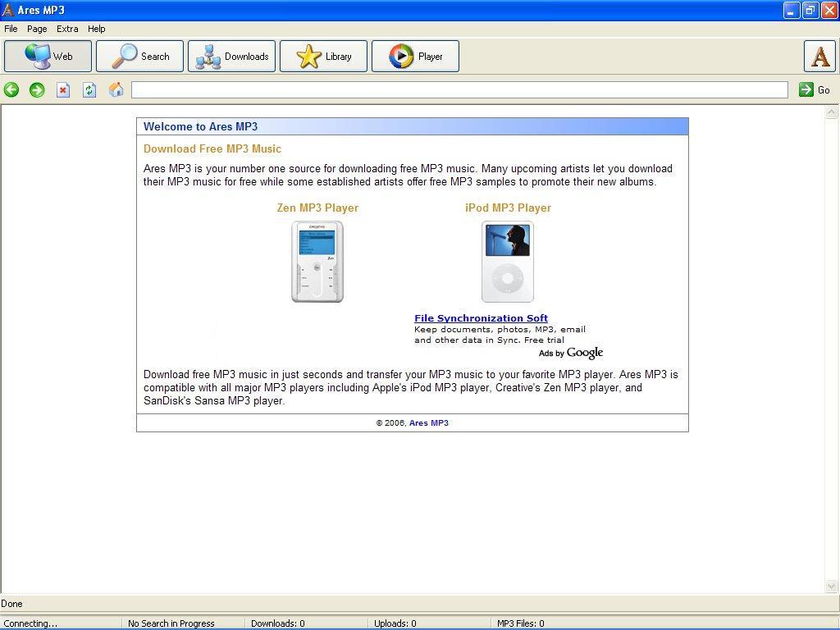
Task: Click the Ares MP3 footer link
Action: (428, 422)
